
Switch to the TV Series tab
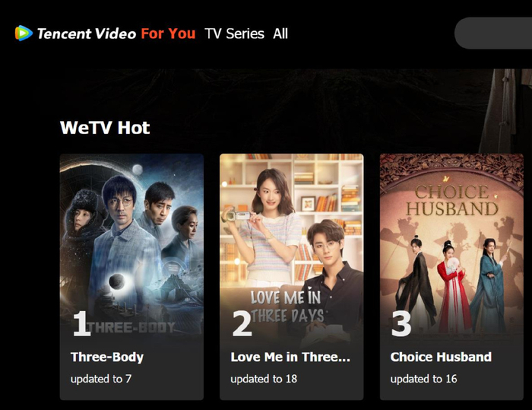click(234, 33)
